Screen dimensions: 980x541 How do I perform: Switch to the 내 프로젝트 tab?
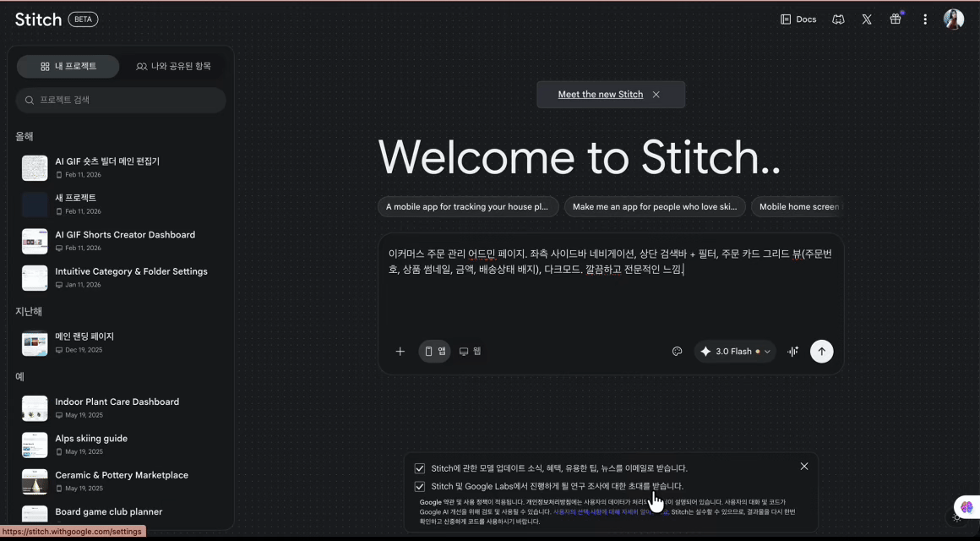pos(68,66)
